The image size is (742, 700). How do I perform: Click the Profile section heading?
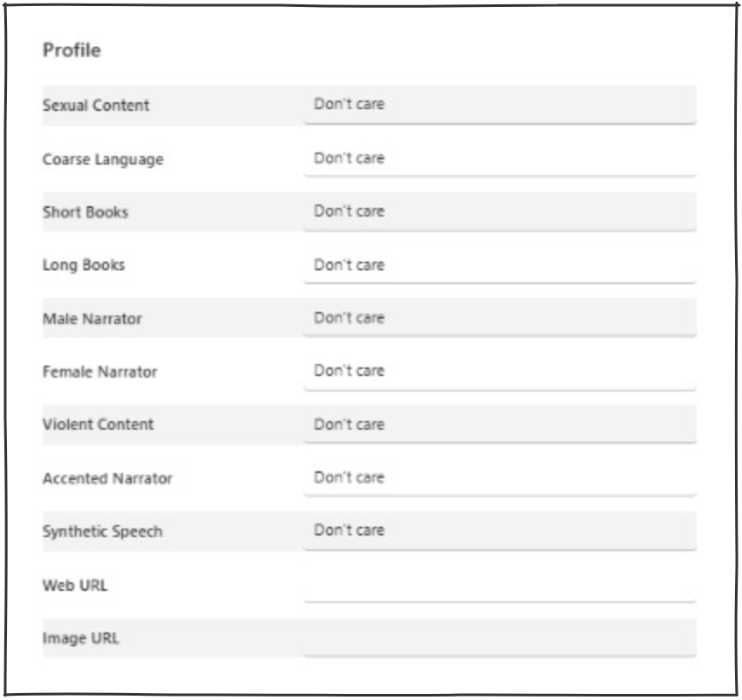tap(72, 50)
